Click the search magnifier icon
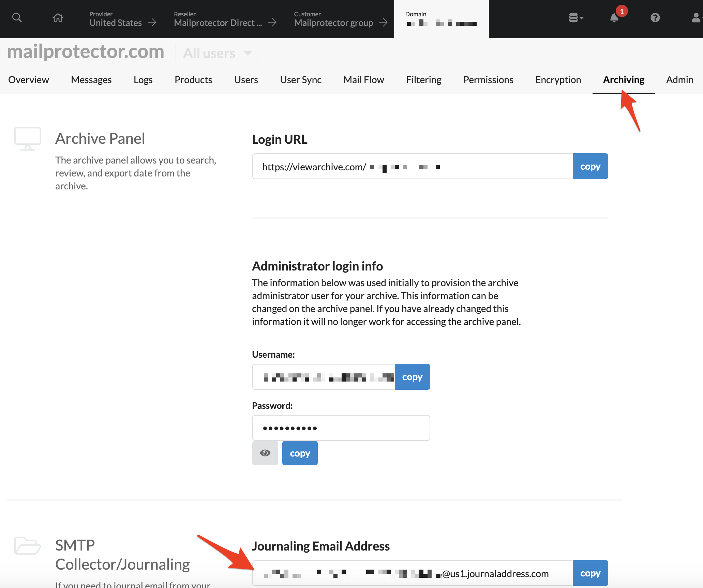Screen dimensions: 703x588 (x=17, y=17)
